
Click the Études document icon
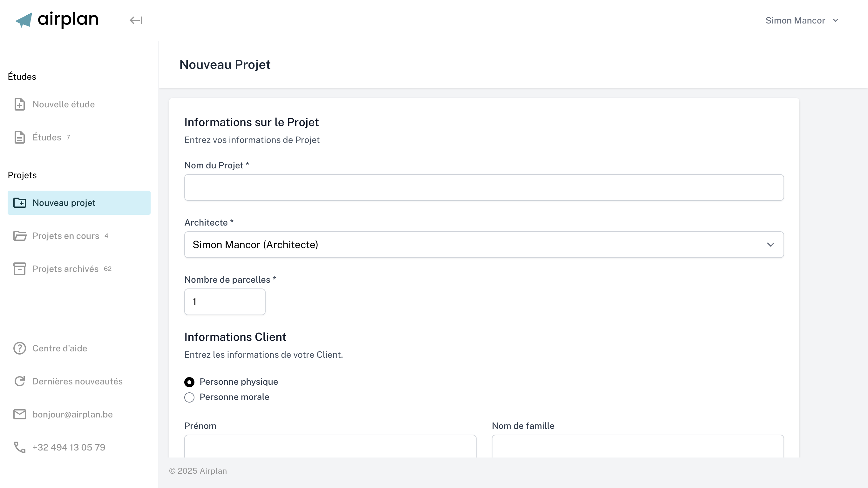coord(20,137)
